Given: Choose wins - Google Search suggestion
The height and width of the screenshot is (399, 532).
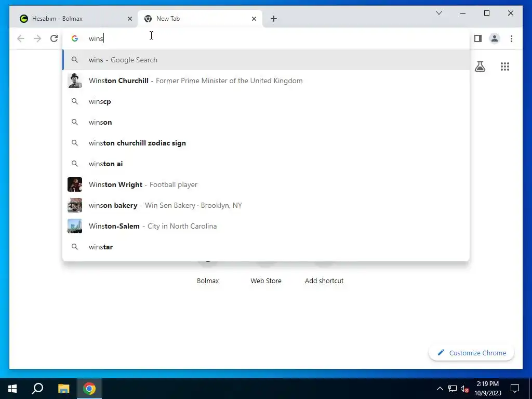Looking at the screenshot, I should click(x=266, y=60).
